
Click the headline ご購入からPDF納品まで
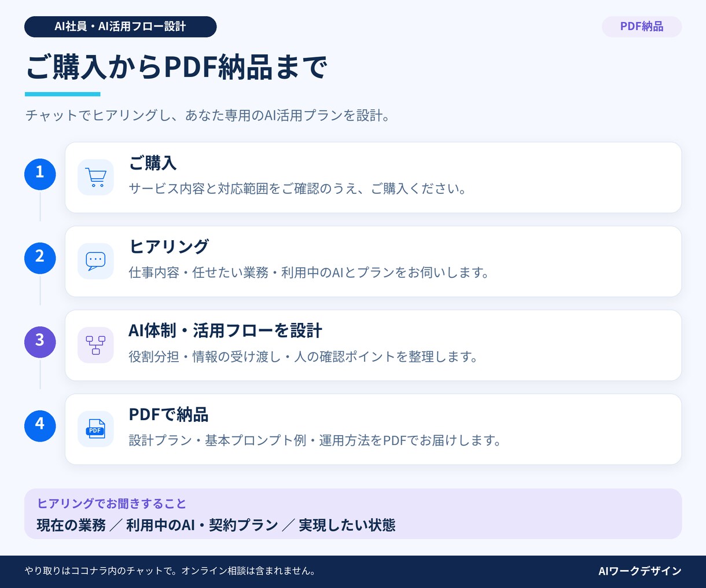click(x=176, y=67)
